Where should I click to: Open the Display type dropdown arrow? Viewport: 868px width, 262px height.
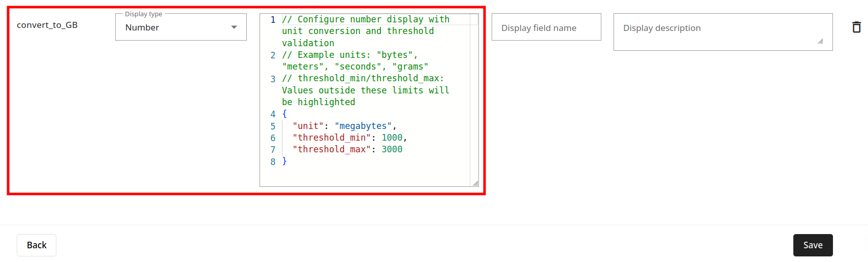234,27
